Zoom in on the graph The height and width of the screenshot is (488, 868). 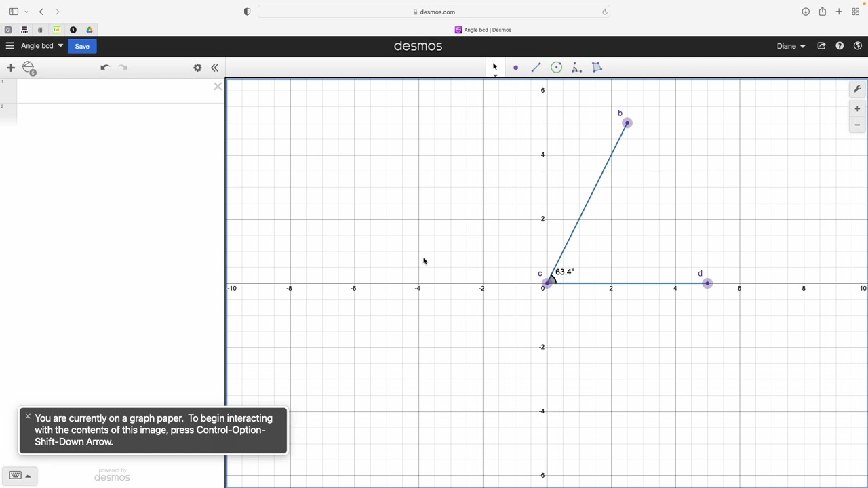point(857,108)
